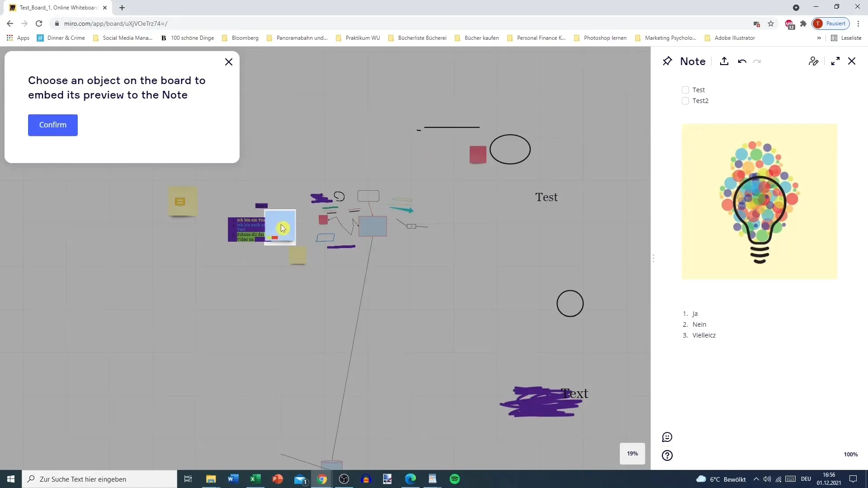Expand the browser bookmarks bar overflow
This screenshot has width=868, height=488.
click(820, 38)
